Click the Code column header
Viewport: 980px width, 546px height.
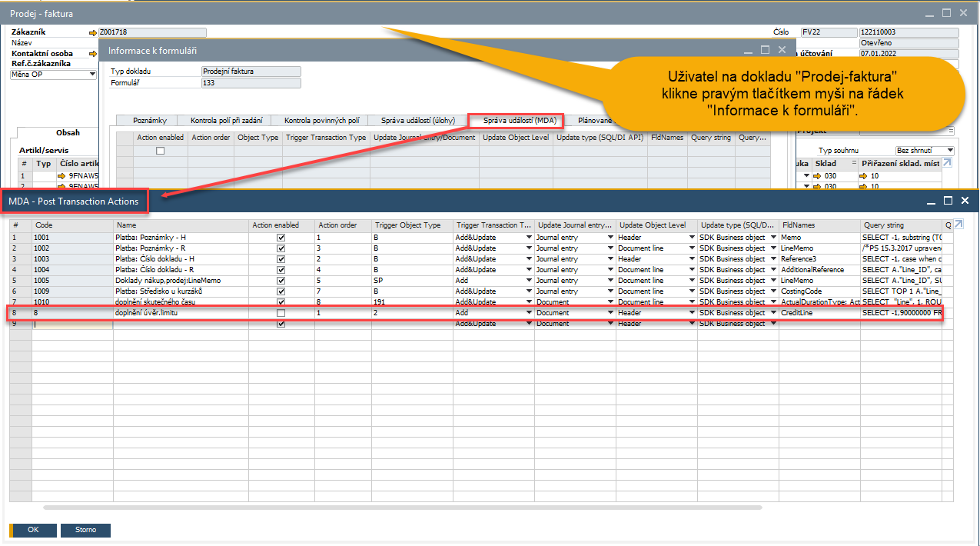pyautogui.click(x=72, y=225)
